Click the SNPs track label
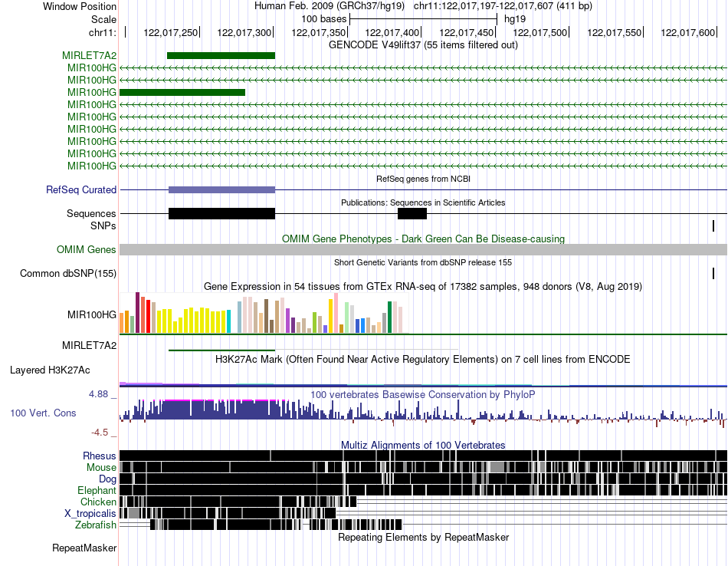728x566 pixels. pyautogui.click(x=103, y=225)
